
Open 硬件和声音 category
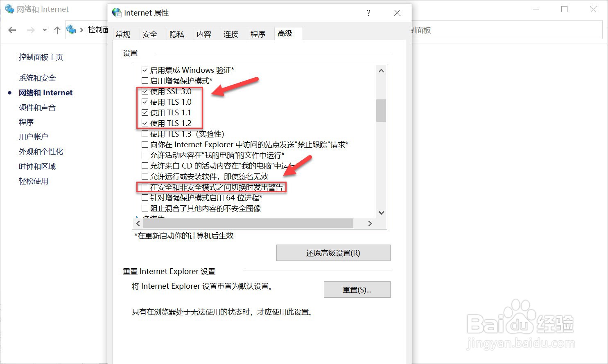tap(37, 108)
